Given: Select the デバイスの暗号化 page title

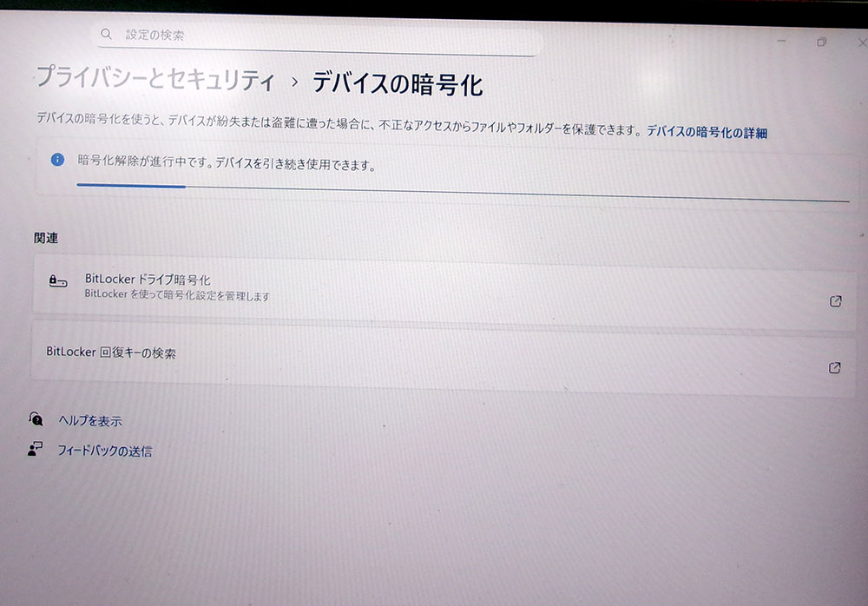Looking at the screenshot, I should 397,85.
